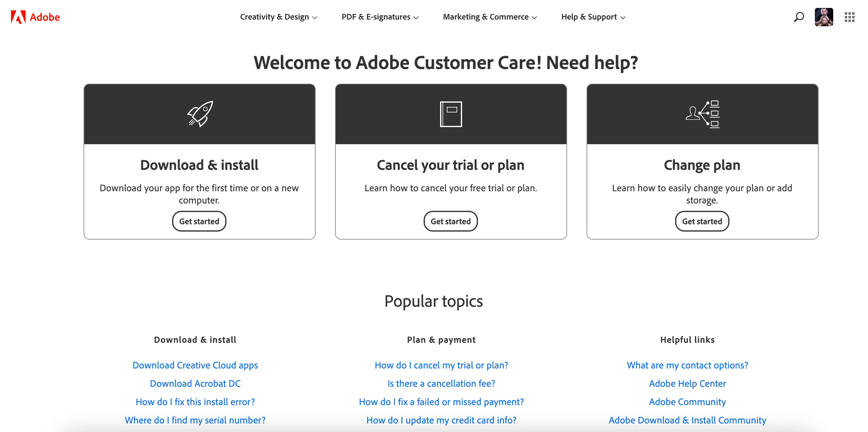Open the apps grid launcher icon
Screen dimensions: 868x432
849,17
